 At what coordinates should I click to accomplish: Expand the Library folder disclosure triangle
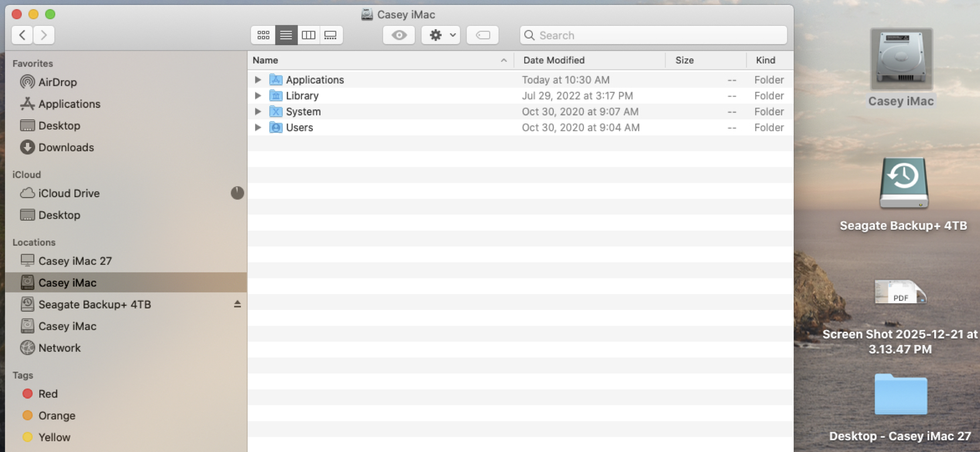pos(258,95)
